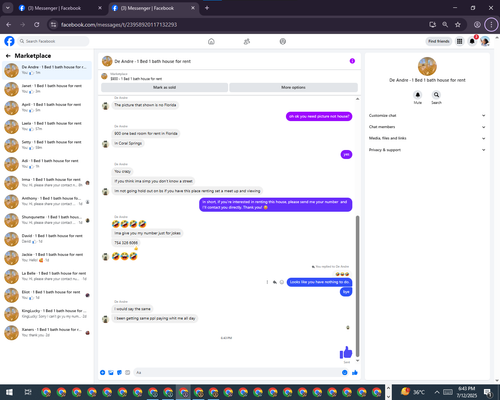Click the Search Facebook field
The height and width of the screenshot is (400, 500).
pos(53,41)
